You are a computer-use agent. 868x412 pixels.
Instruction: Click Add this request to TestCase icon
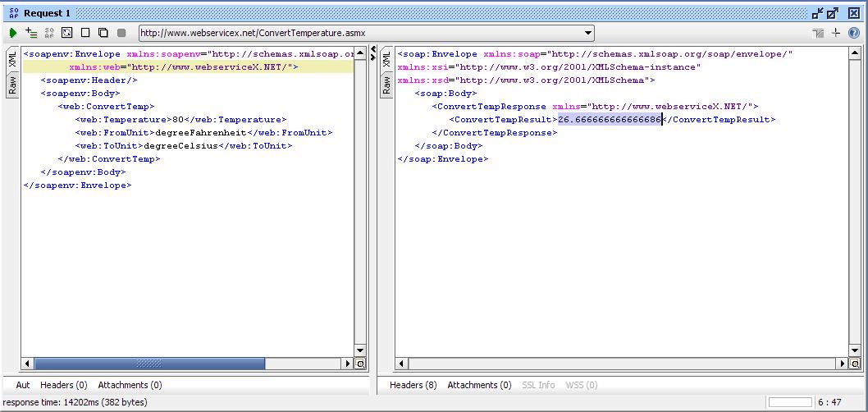pyautogui.click(x=31, y=33)
